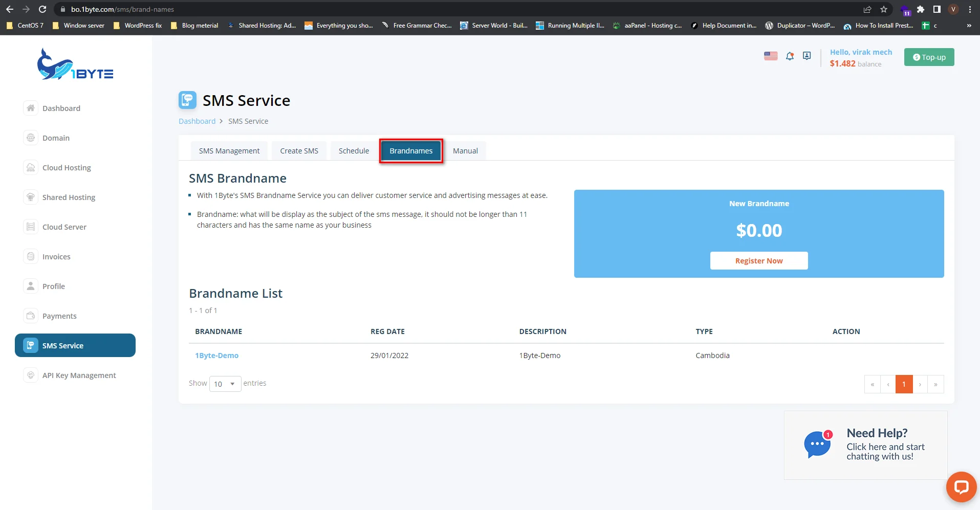
Task: Click the first page « pagination button
Action: (x=873, y=384)
